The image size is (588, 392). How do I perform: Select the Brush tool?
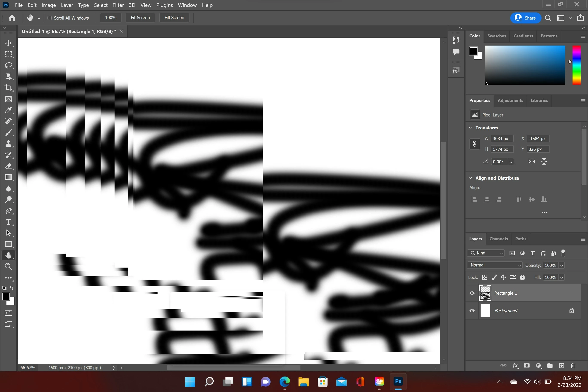click(8, 133)
